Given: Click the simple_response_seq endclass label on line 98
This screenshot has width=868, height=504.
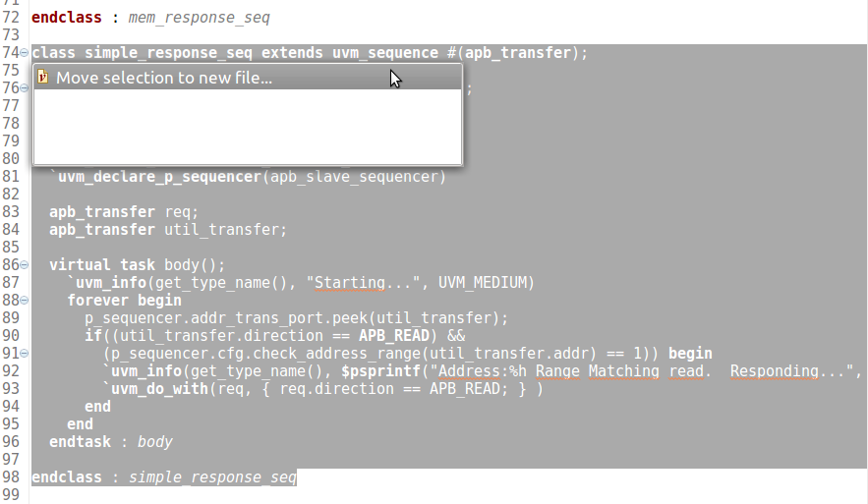Looking at the screenshot, I should 212,477.
